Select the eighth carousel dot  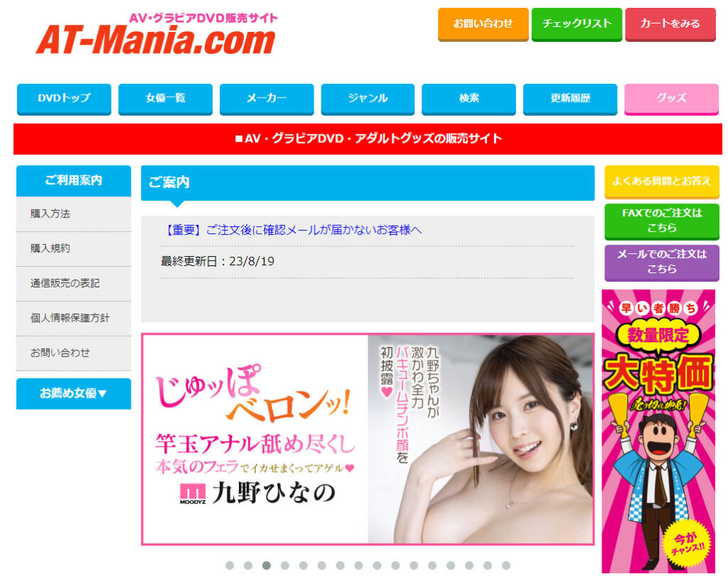tap(358, 565)
